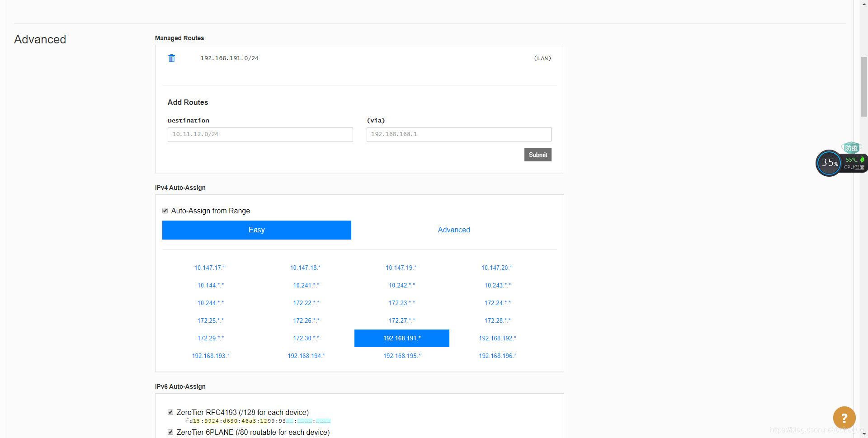This screenshot has width=868, height=438.
Task: Select range 192.168.193.*
Action: (210, 356)
